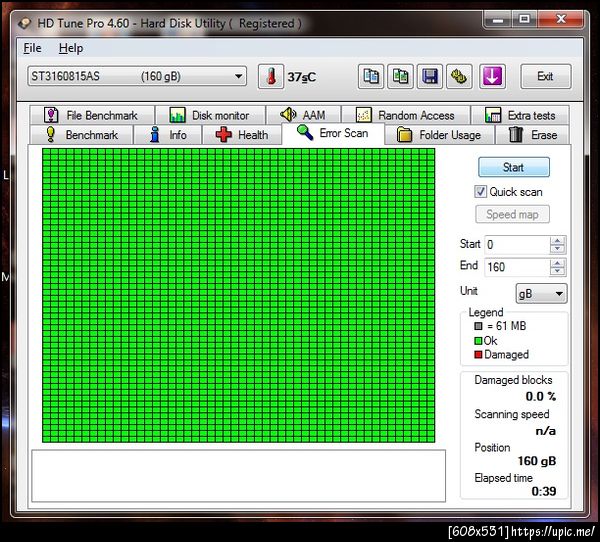Open the options gears icon

459,77
